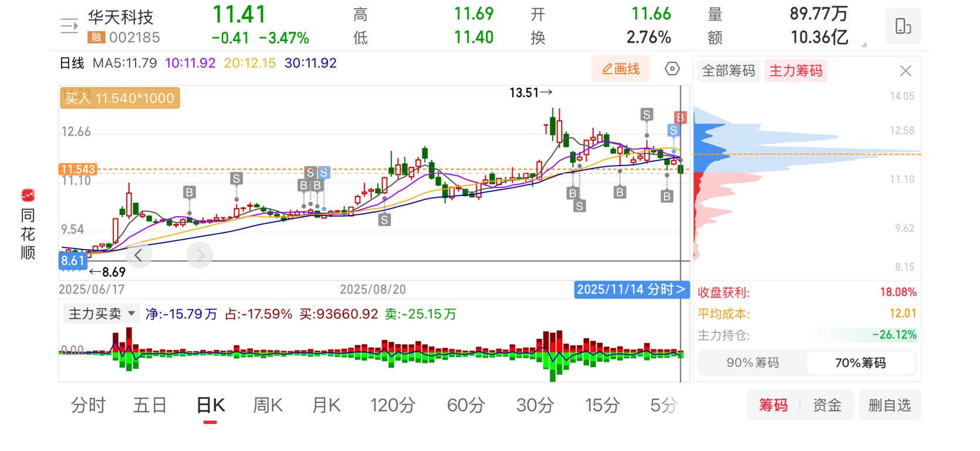
Task: Click the stock code 002185
Action: 134,38
